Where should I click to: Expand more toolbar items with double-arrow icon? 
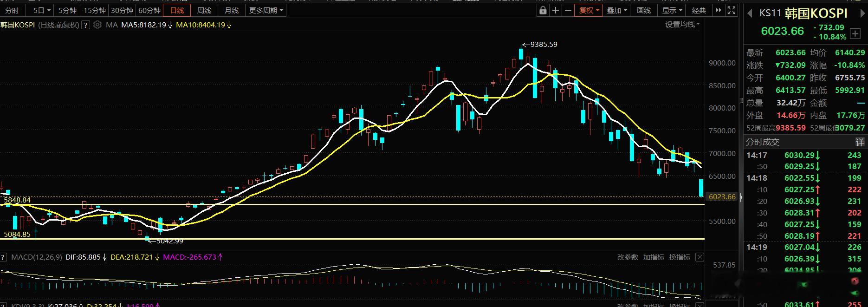(719, 10)
